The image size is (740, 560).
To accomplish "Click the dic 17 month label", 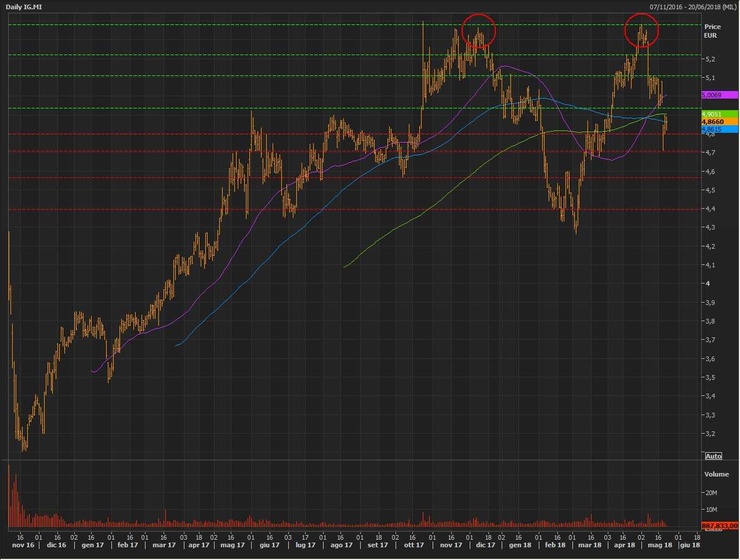I will coord(485,545).
